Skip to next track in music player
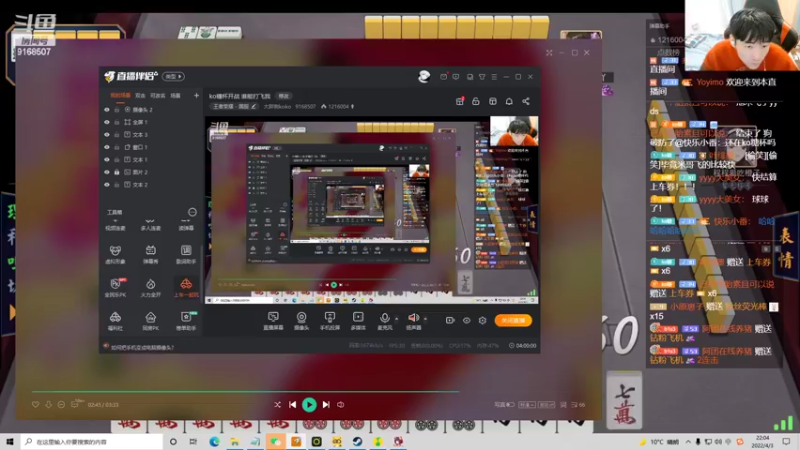 point(326,405)
